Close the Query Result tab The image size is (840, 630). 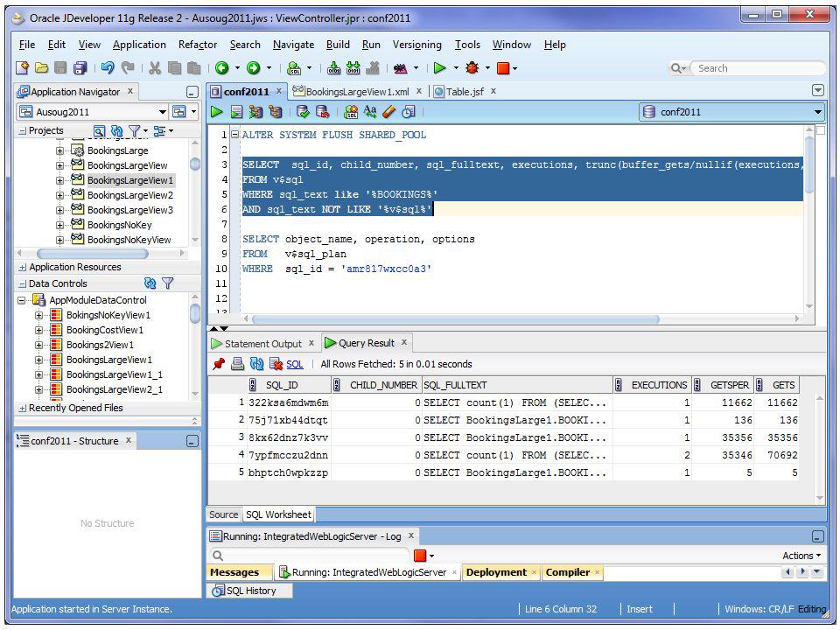[404, 342]
